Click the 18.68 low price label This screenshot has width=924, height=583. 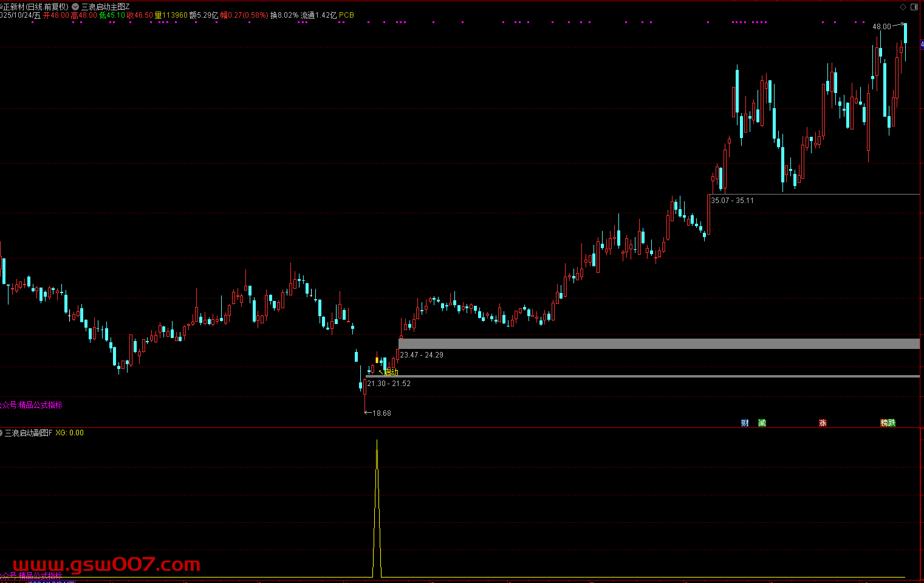(382, 413)
